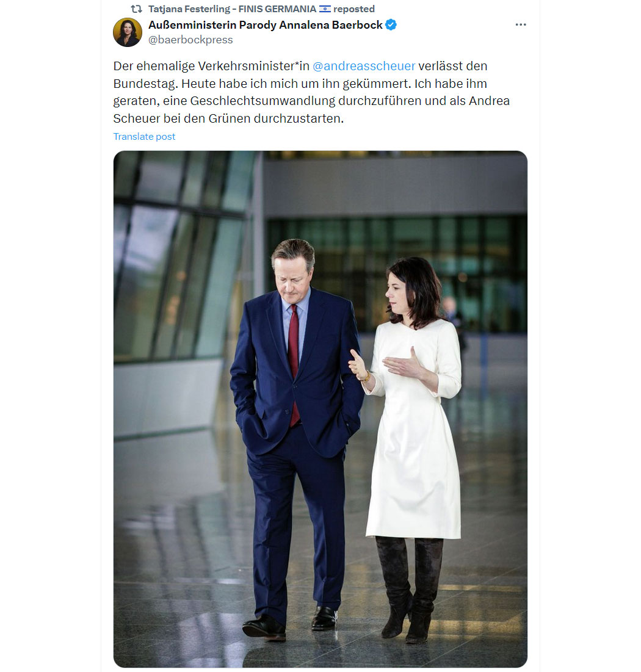This screenshot has width=641, height=672.
Task: Click the man in navy suit in the photo
Action: pyautogui.click(x=296, y=437)
